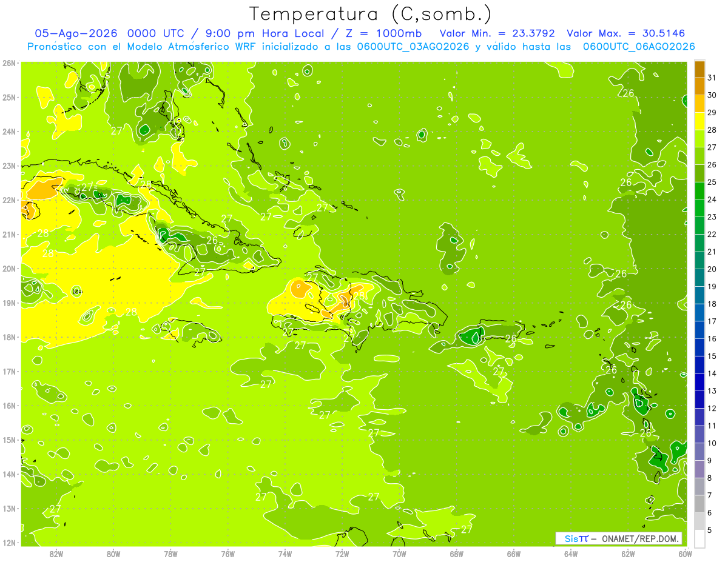Click the colorbar scale label 17
This screenshot has height=562, width=728.
pyautogui.click(x=712, y=321)
